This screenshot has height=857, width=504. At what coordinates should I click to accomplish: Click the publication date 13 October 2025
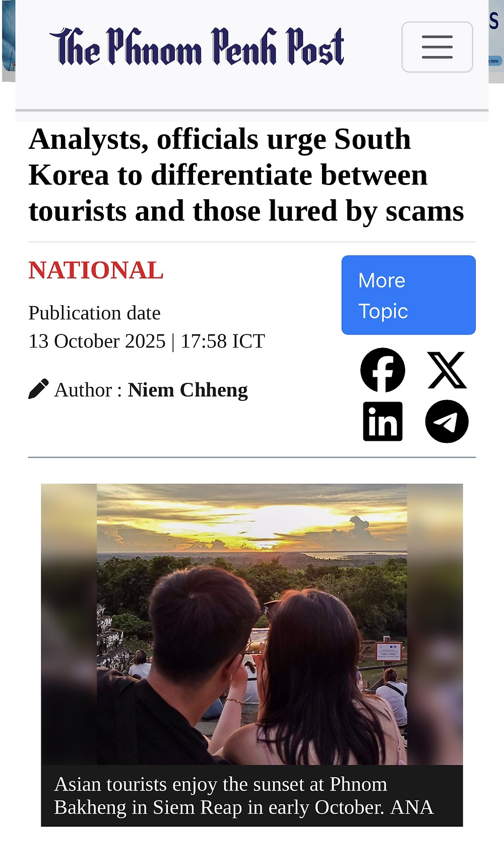pyautogui.click(x=97, y=341)
